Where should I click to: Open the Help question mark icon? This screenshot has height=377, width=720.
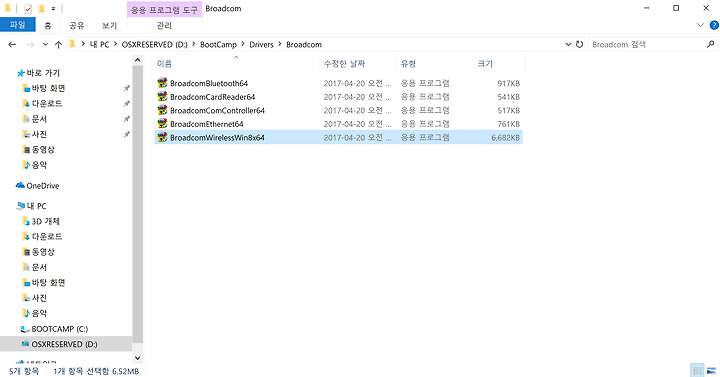coord(714,25)
